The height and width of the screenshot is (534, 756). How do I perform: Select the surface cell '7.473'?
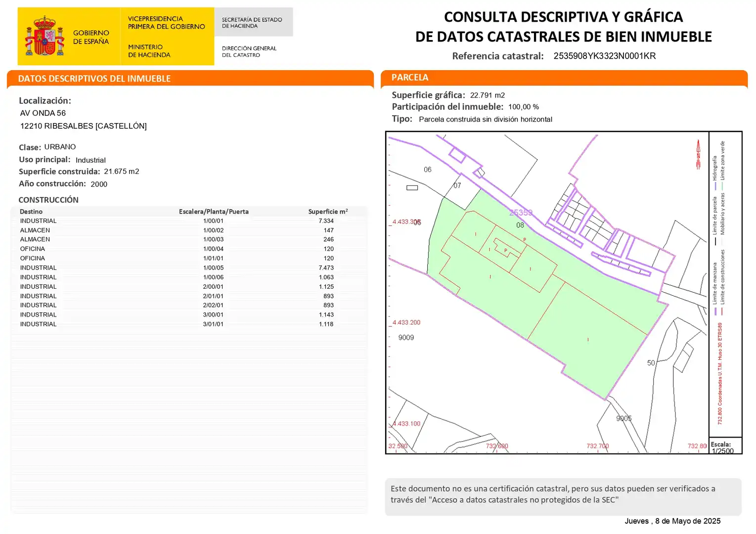point(326,268)
